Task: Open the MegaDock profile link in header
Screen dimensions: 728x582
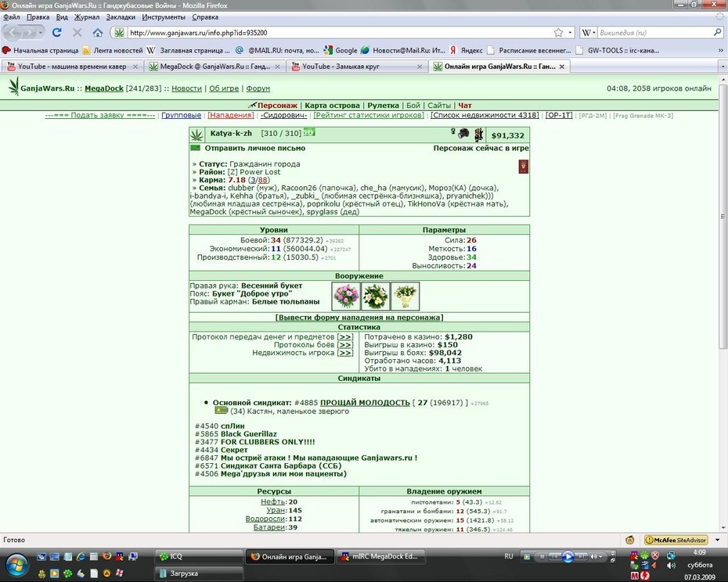Action: [104, 88]
